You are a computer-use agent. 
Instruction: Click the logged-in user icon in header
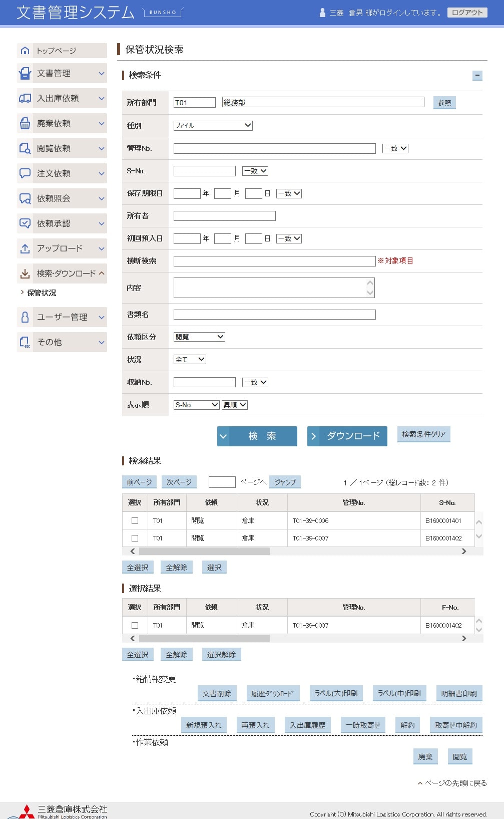point(322,13)
